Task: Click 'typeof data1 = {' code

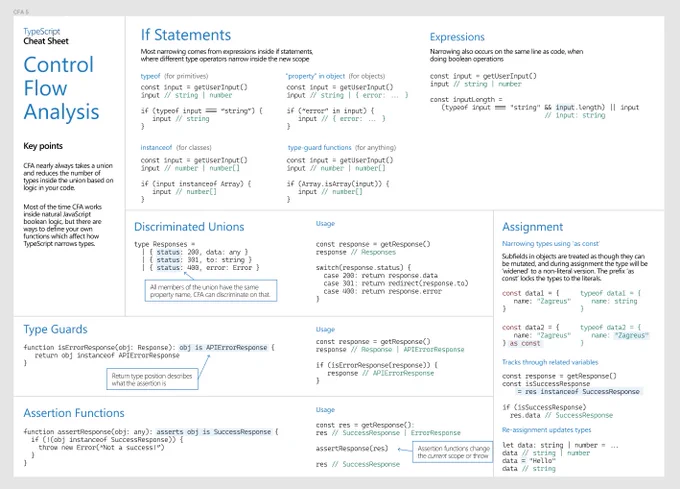Action: (611, 293)
